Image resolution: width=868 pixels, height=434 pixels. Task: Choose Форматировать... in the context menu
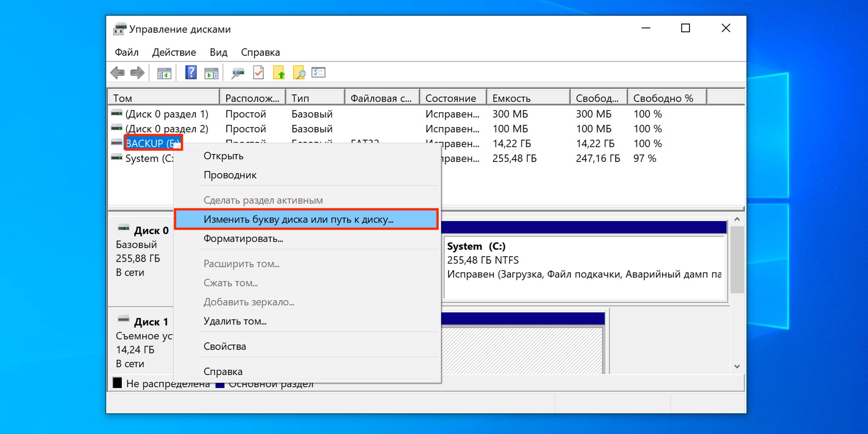pyautogui.click(x=307, y=239)
